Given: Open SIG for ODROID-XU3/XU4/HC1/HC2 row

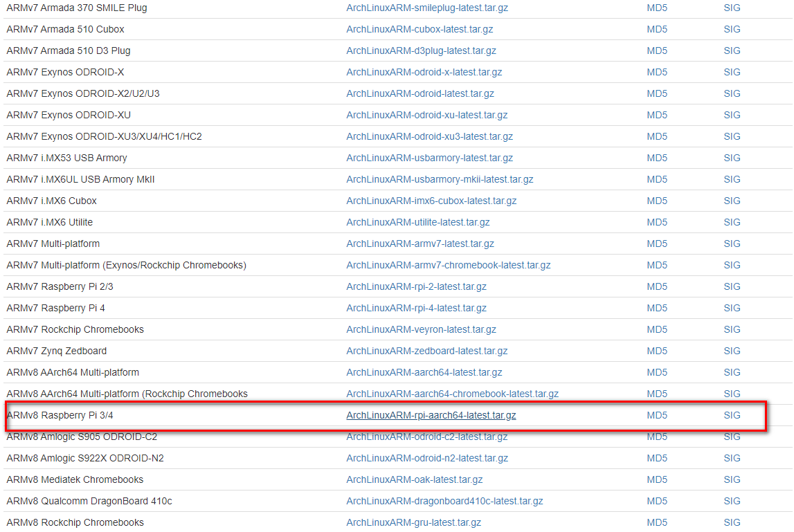Looking at the screenshot, I should pos(732,137).
